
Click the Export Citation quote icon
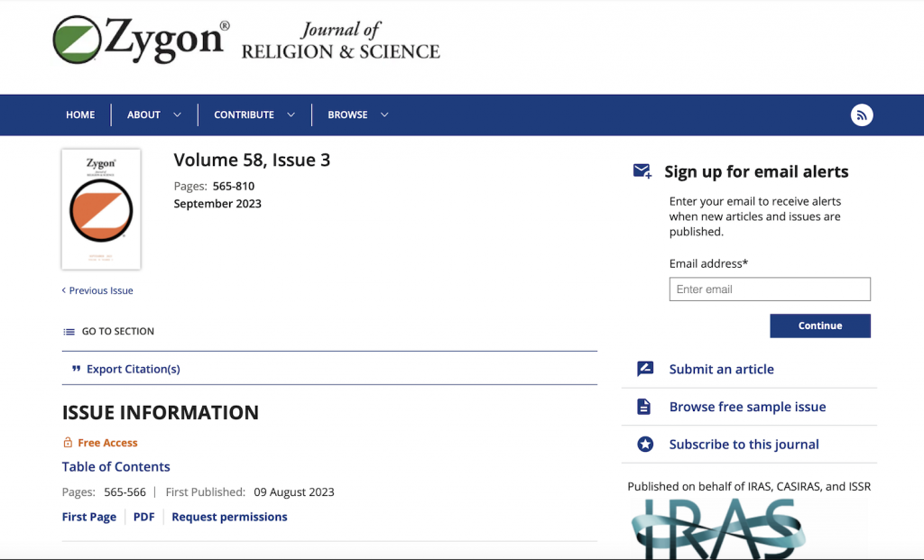tap(77, 369)
